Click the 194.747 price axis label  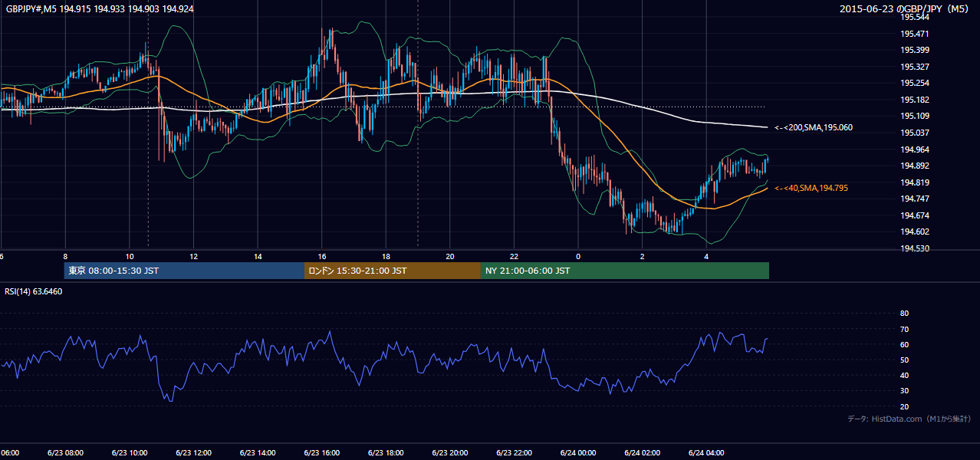[x=914, y=199]
